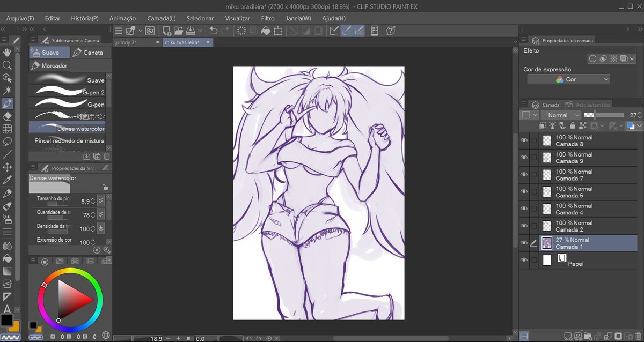Click the duplicate sub tool icon

click(97, 157)
